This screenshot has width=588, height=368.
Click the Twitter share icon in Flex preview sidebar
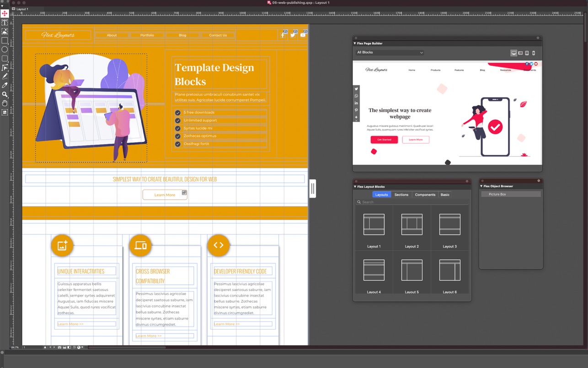pos(356,89)
